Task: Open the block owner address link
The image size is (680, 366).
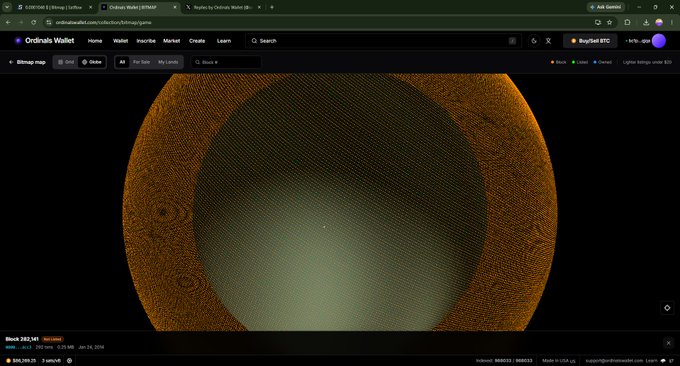Action: 18,347
